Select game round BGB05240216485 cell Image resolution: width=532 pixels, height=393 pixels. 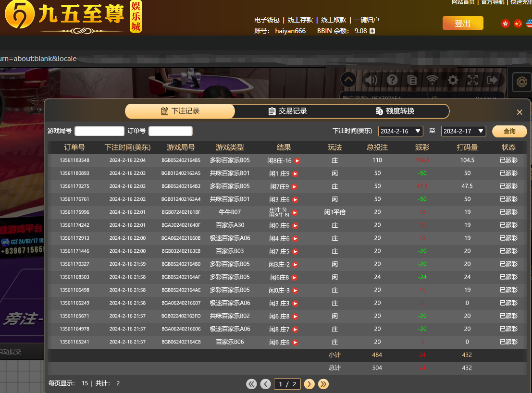coord(181,160)
